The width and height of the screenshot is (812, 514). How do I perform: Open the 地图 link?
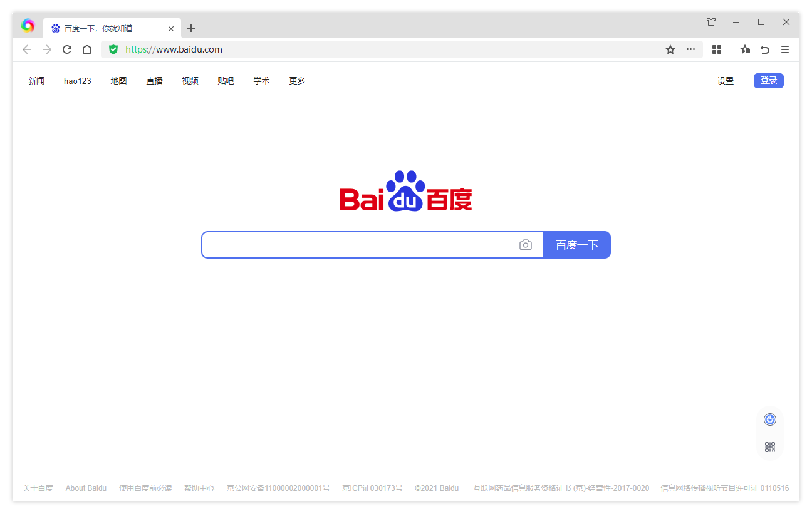click(119, 81)
